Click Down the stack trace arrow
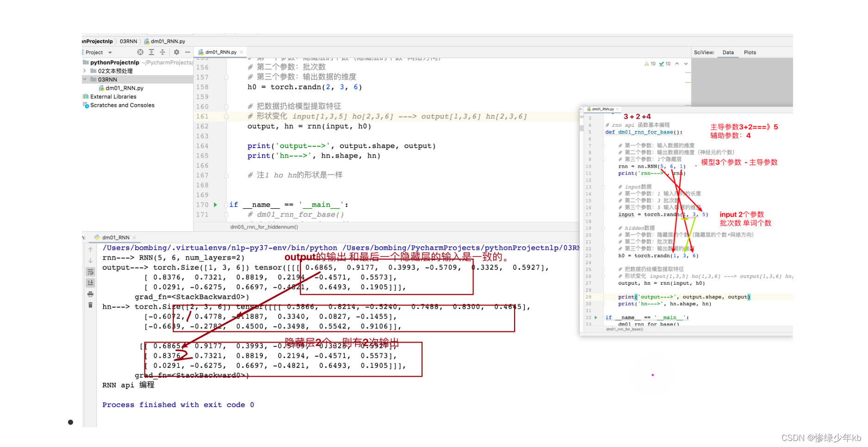This screenshot has height=447, width=868. pyautogui.click(x=91, y=261)
